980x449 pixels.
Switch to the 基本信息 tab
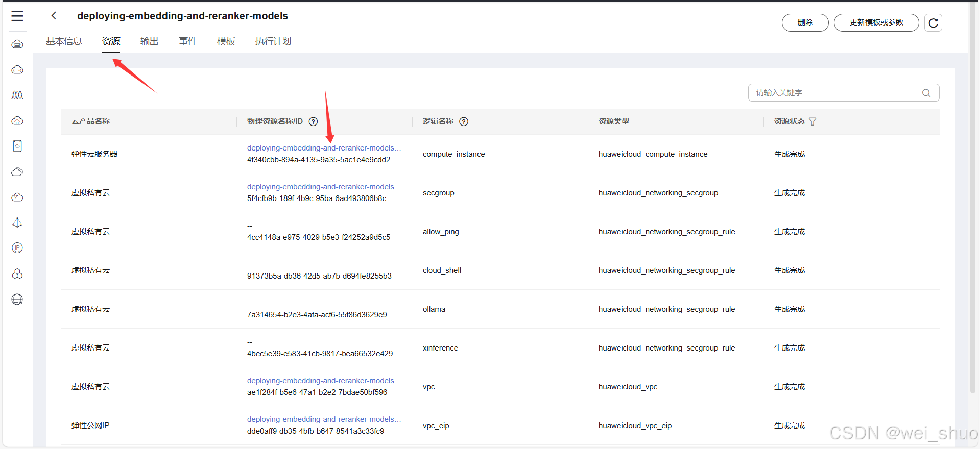coord(64,41)
